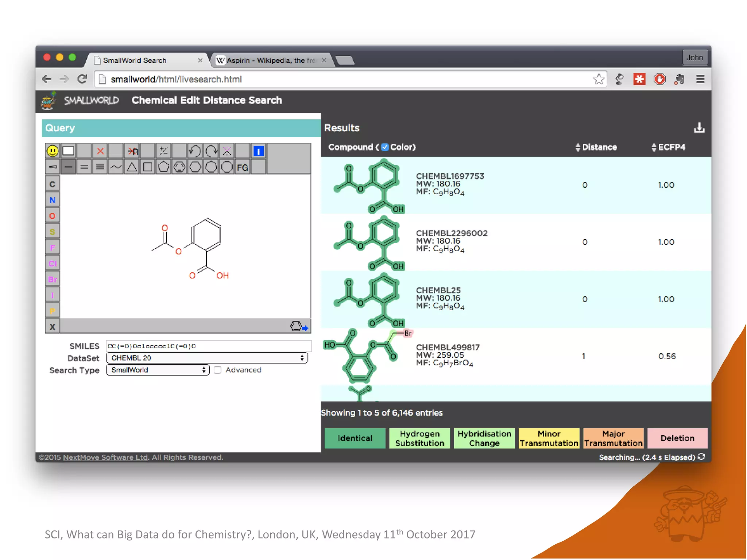Enable the Advanced checkbox
Viewport: 747px width, 560px height.
pyautogui.click(x=218, y=370)
